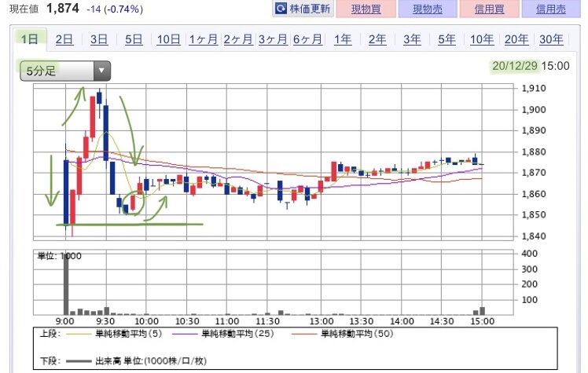Screen dimensions: 588x373
Task: View the 3年 chart range
Action: [x=412, y=39]
